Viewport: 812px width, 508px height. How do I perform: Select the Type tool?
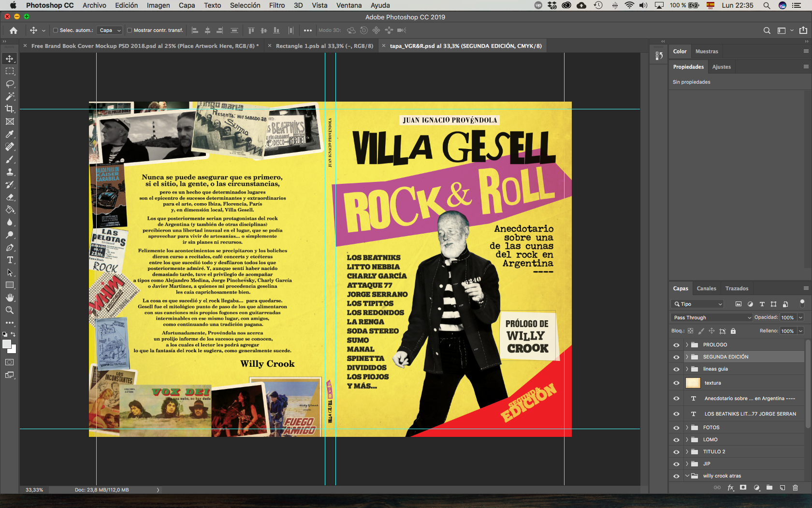(x=10, y=260)
